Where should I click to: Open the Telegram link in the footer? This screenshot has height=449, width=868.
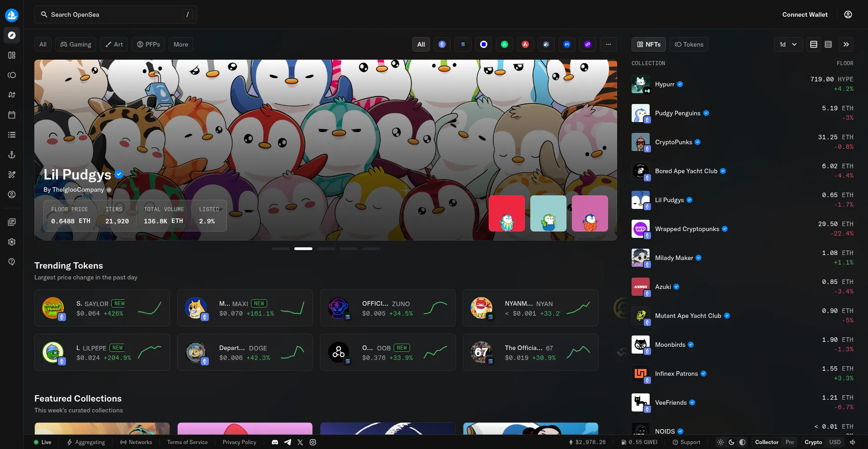pos(288,442)
